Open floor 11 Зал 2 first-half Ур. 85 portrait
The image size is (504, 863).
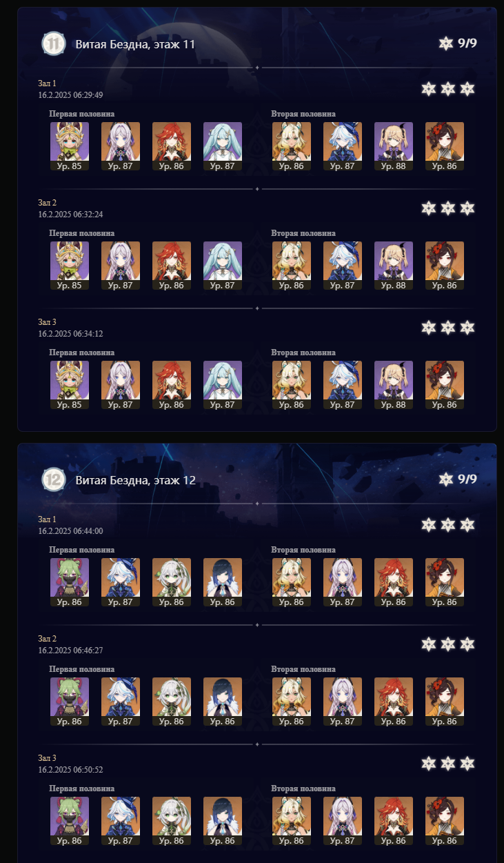[x=70, y=266]
